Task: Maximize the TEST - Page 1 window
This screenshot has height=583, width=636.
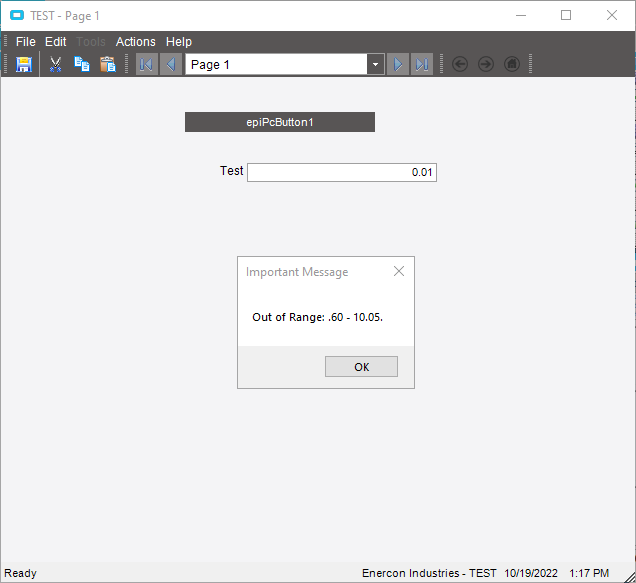Action: (x=566, y=15)
